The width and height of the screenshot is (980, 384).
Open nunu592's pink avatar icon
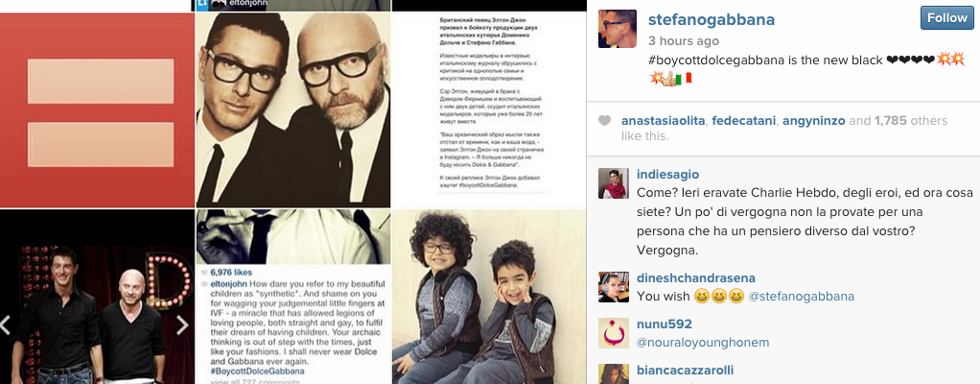tap(614, 333)
